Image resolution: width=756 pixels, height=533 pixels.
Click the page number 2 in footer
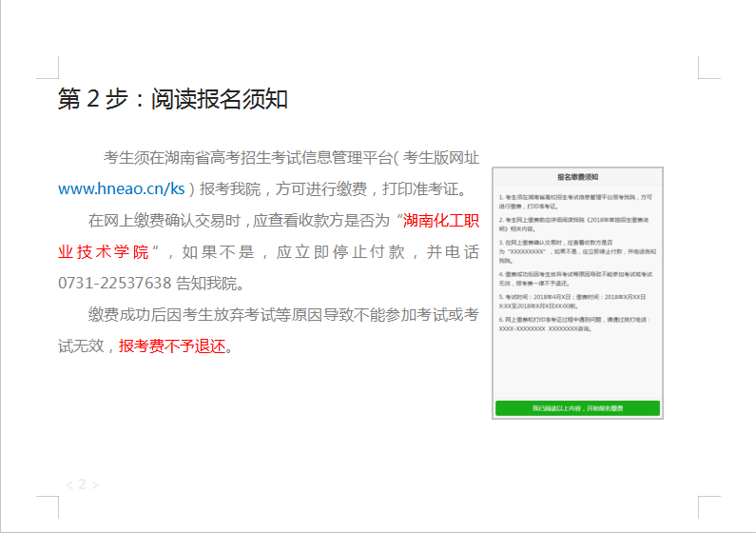82,484
